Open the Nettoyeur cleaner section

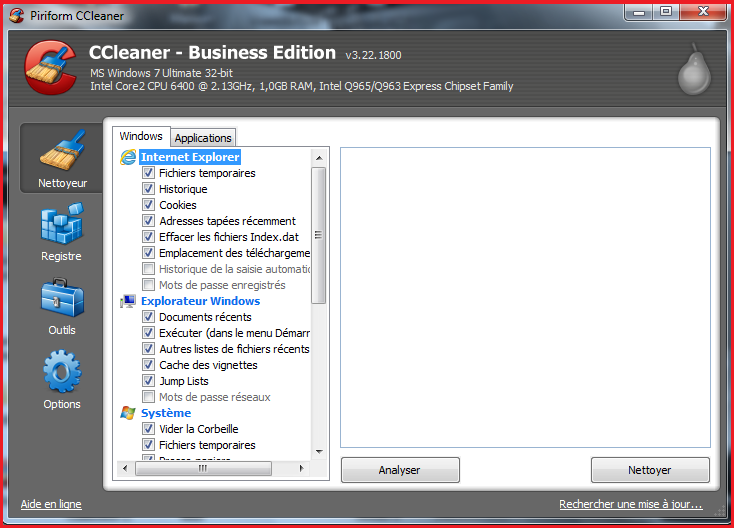click(62, 159)
